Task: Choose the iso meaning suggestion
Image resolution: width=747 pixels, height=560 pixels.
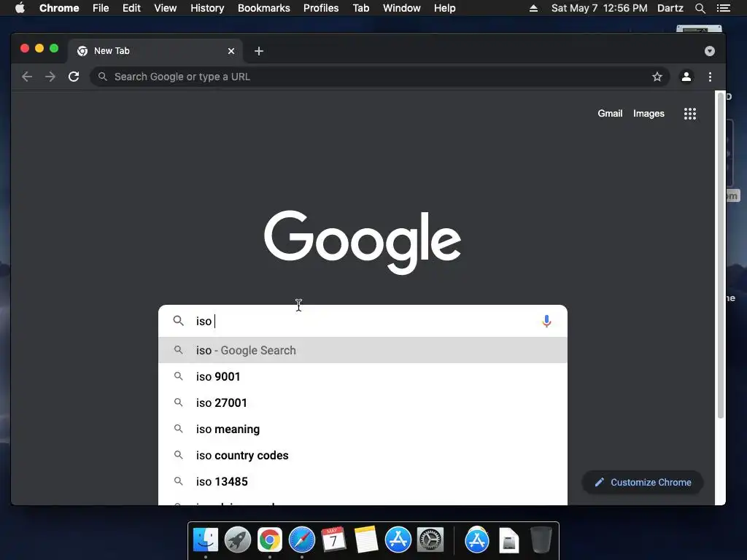Action: 363,429
